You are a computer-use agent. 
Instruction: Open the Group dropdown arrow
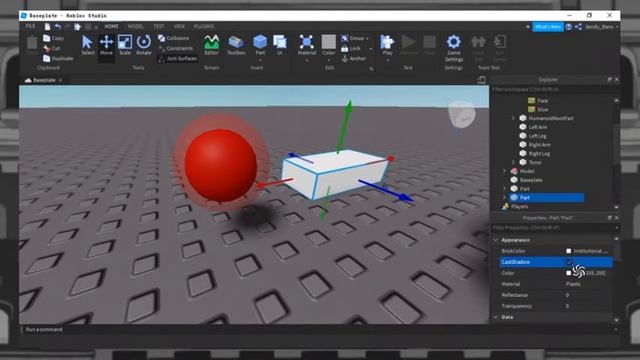coord(367,38)
